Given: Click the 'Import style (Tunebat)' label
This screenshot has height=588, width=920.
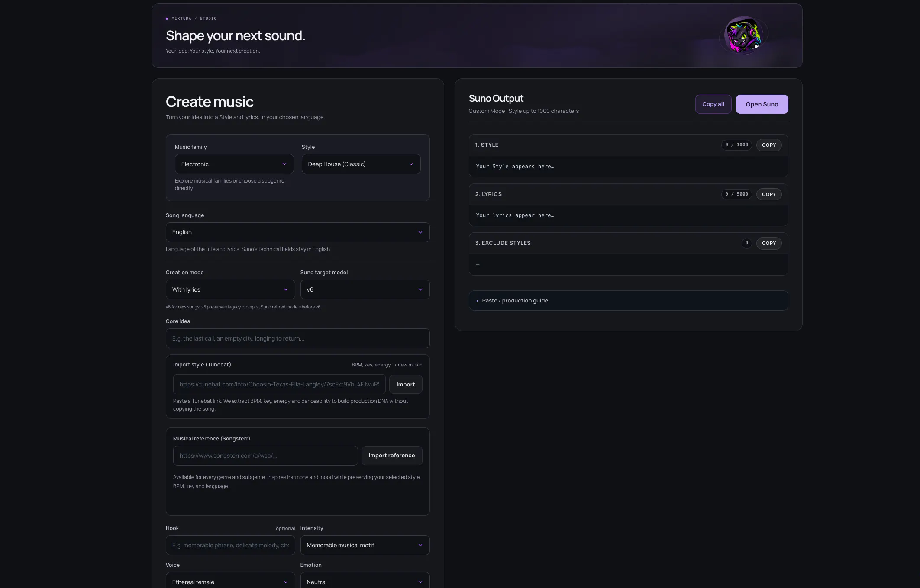Looking at the screenshot, I should [202, 365].
